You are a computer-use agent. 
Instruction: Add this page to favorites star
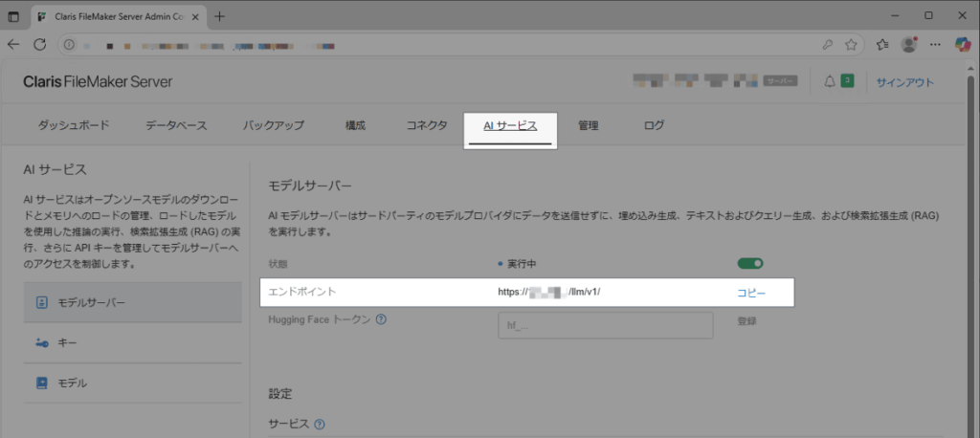tap(851, 45)
